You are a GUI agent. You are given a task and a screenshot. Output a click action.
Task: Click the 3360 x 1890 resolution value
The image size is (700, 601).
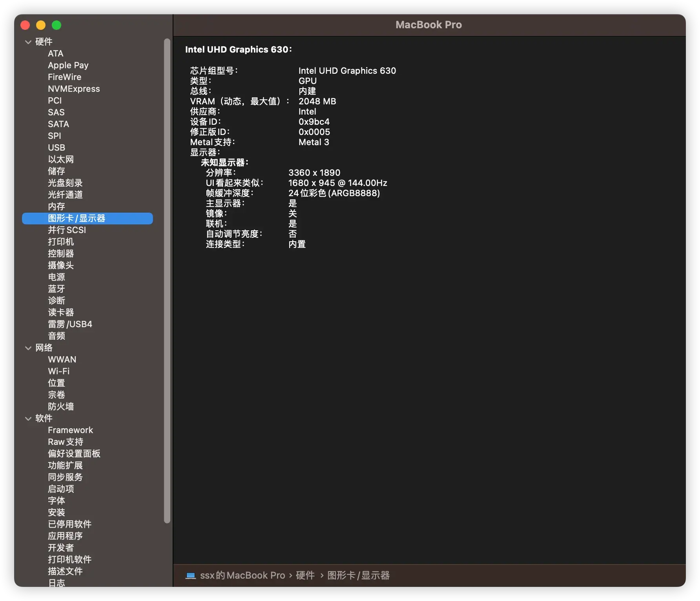coord(314,173)
